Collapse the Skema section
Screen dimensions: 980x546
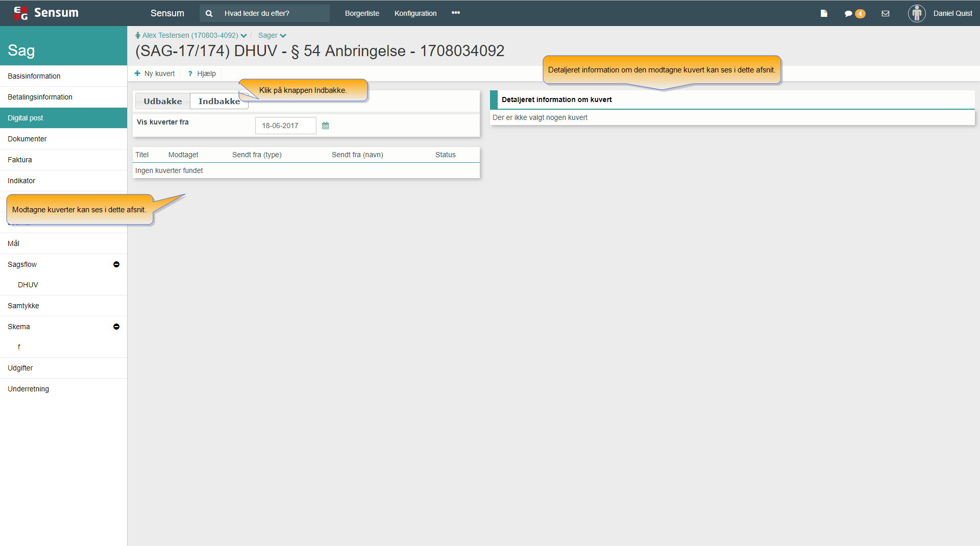pyautogui.click(x=116, y=327)
